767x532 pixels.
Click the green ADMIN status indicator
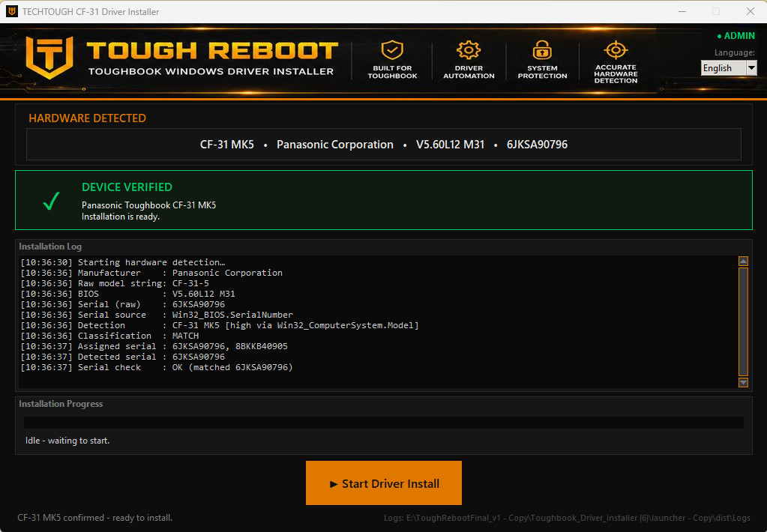(736, 36)
